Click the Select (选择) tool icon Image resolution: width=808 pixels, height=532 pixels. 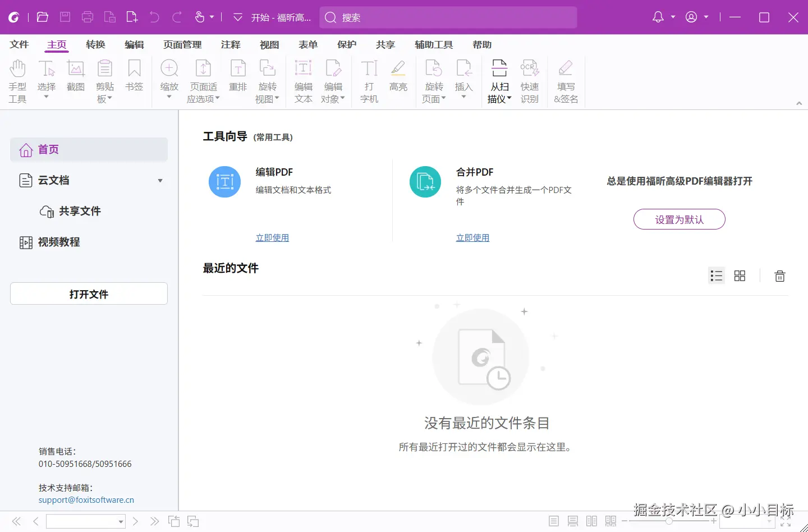[x=47, y=68]
